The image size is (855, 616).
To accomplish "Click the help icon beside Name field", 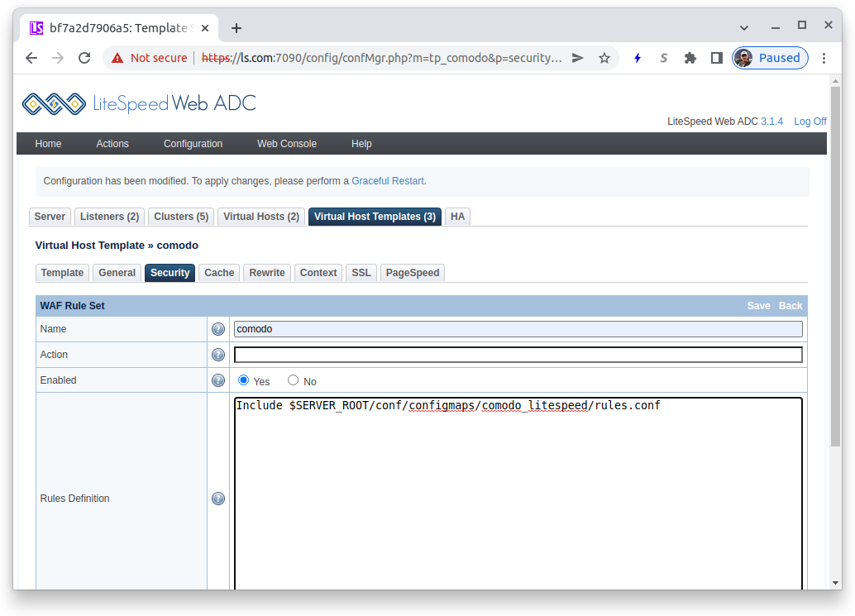I will (218, 329).
